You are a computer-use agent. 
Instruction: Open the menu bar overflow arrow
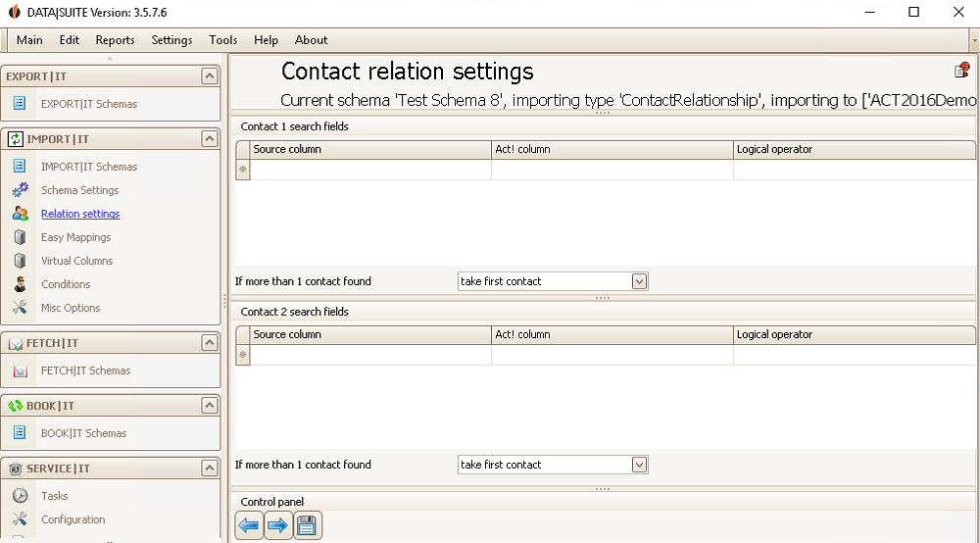coord(974,40)
